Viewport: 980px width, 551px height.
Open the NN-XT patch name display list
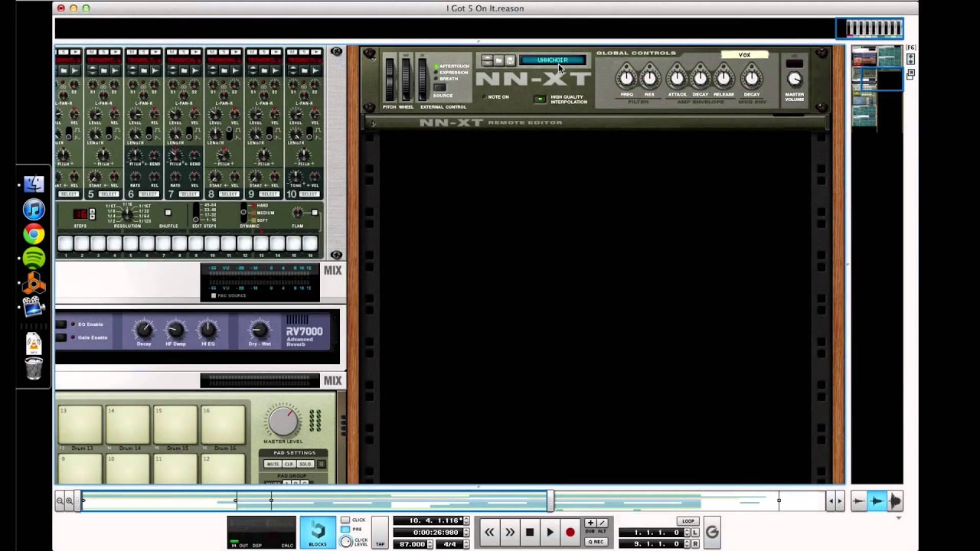[553, 60]
